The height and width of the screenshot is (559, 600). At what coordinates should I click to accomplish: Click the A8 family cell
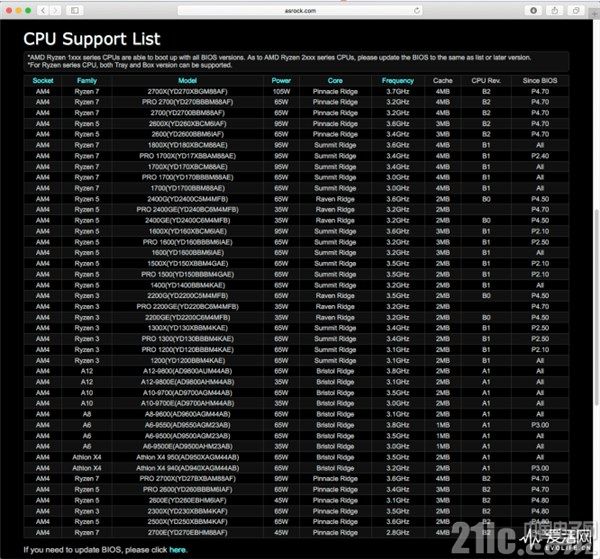click(x=87, y=414)
